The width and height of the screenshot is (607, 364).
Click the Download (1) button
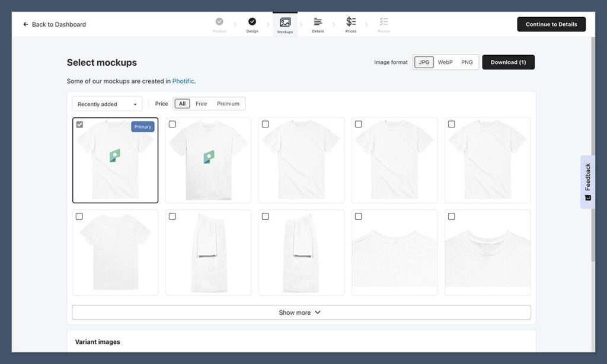508,62
